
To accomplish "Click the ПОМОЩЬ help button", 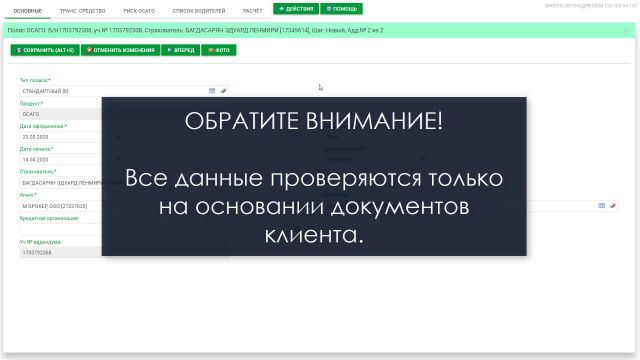I will [x=341, y=9].
